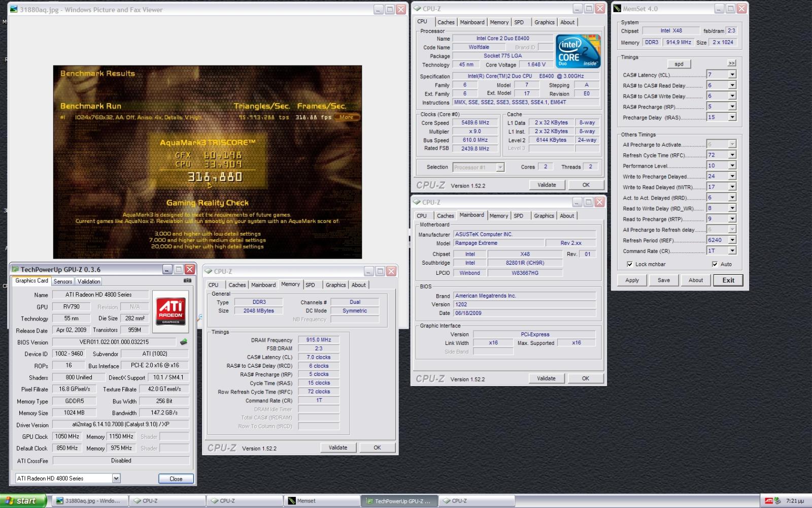Open Mainboard tab in memory CPU-Z window
The image size is (812, 508).
(263, 285)
